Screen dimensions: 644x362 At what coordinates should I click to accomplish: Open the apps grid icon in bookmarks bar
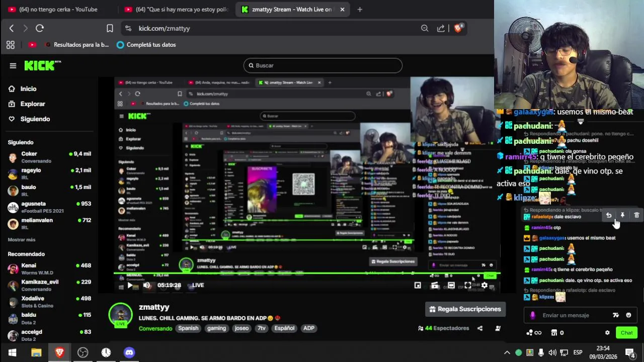point(11,45)
